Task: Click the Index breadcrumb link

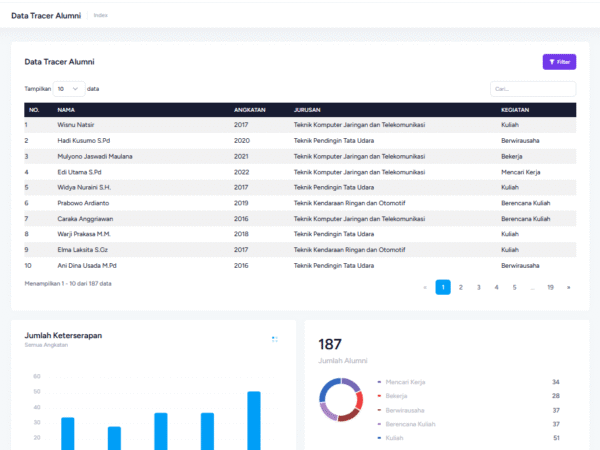Action: (x=101, y=15)
